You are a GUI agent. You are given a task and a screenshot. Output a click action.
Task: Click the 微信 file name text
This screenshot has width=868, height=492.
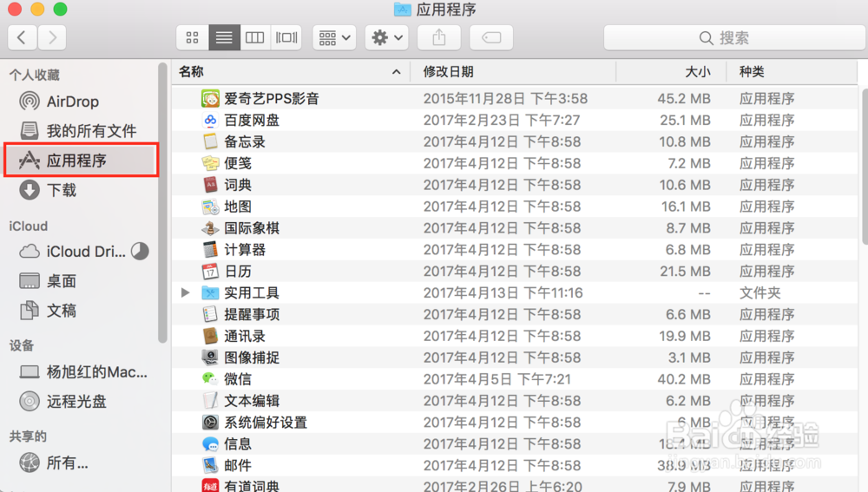238,379
